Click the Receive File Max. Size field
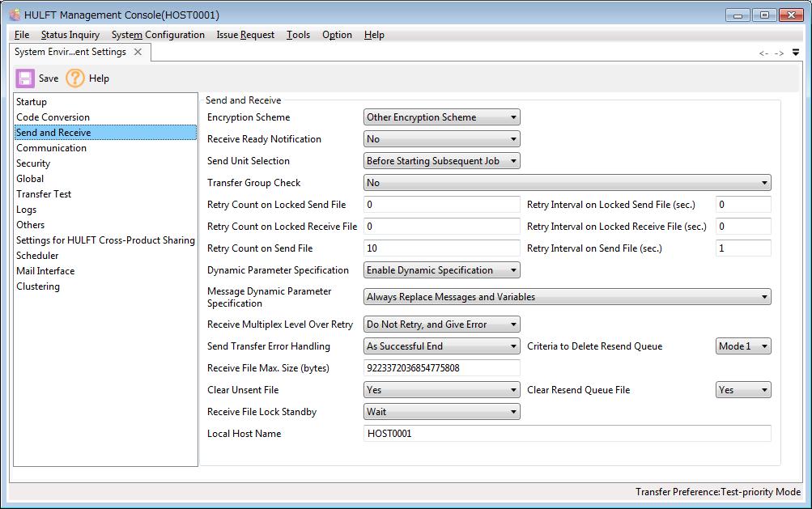 (442, 367)
